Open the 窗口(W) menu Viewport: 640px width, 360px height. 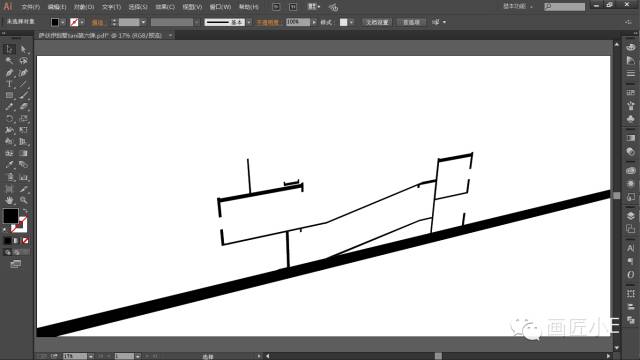pos(220,7)
